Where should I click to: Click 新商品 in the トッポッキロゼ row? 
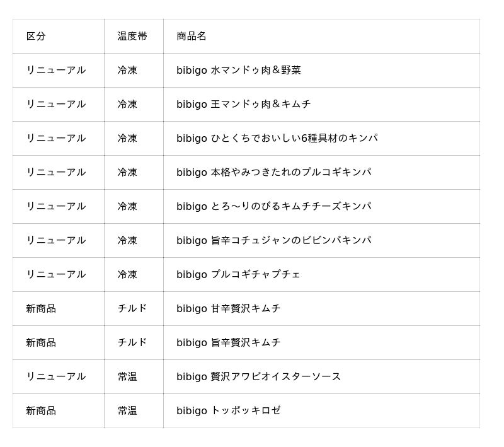[x=41, y=411]
